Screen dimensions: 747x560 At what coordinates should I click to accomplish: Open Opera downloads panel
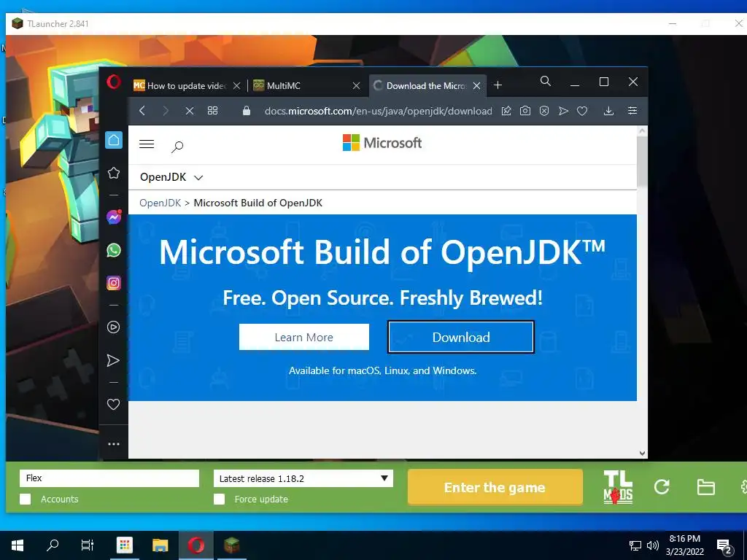click(x=608, y=111)
